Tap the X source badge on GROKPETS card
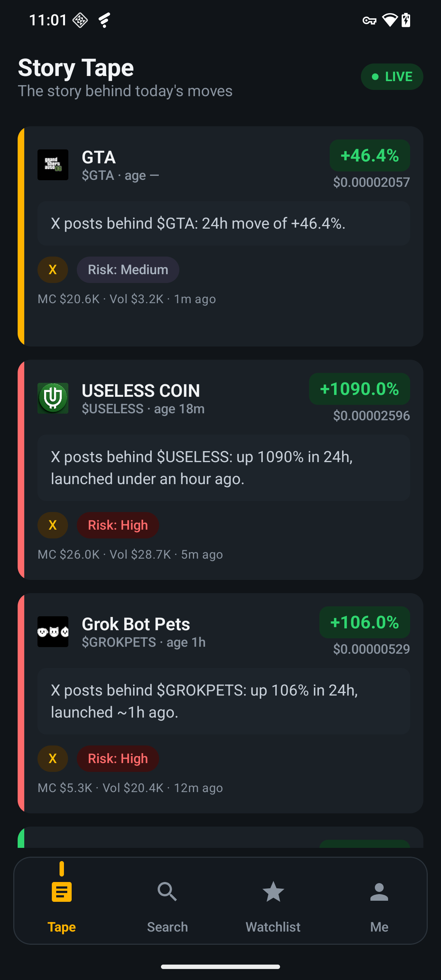 [x=53, y=759]
